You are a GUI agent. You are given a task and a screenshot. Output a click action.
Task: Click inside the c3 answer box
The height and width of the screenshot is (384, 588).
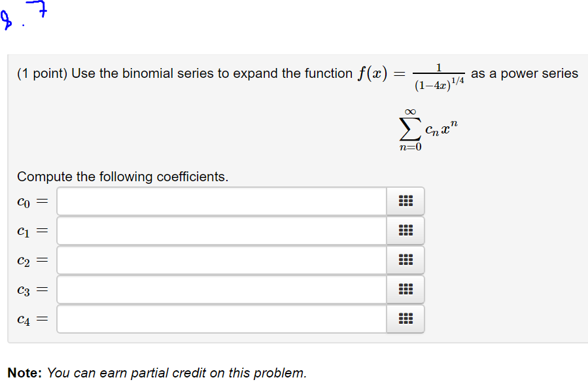(219, 289)
